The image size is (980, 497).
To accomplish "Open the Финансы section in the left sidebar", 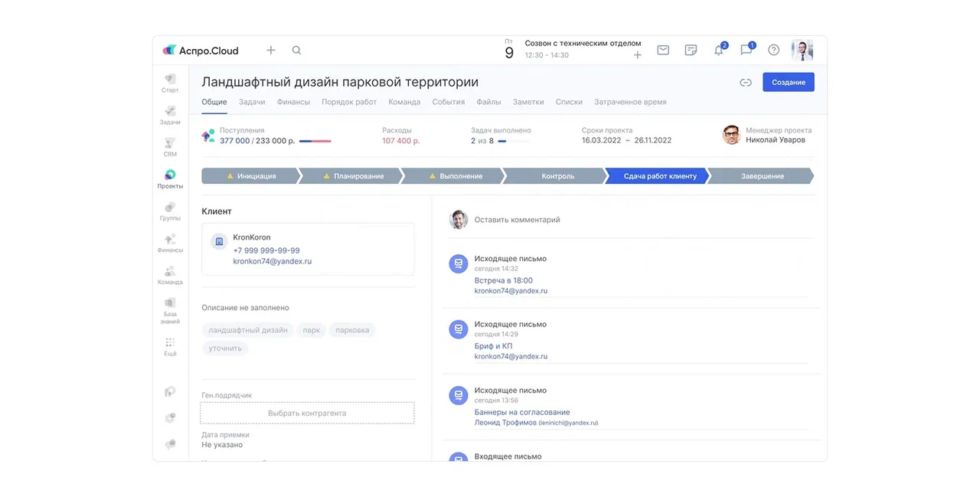I will [x=170, y=243].
